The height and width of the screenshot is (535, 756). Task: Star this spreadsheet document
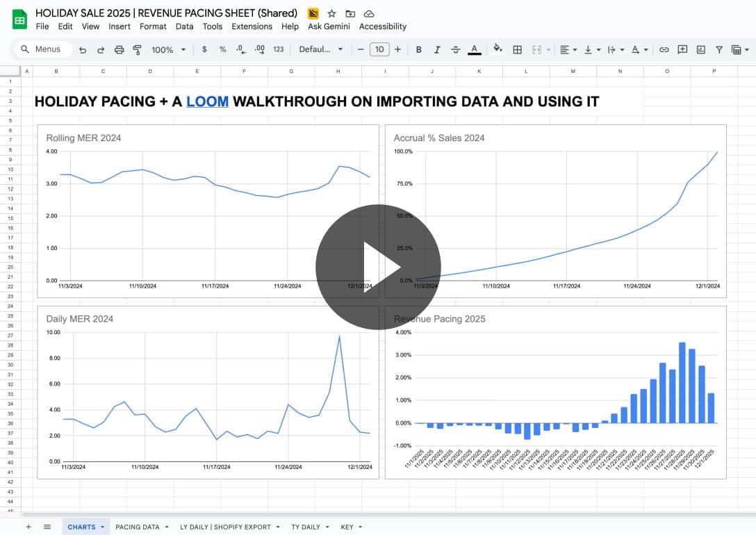(x=331, y=13)
